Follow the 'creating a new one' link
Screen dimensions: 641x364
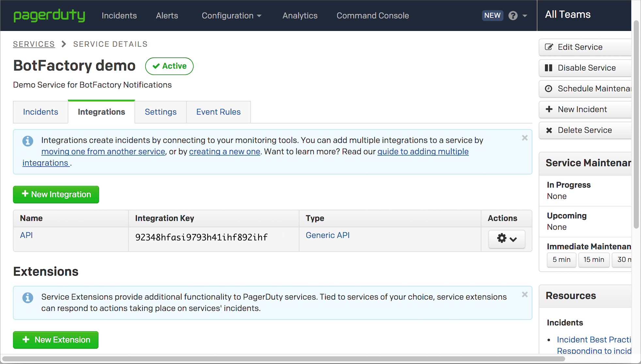coord(225,152)
